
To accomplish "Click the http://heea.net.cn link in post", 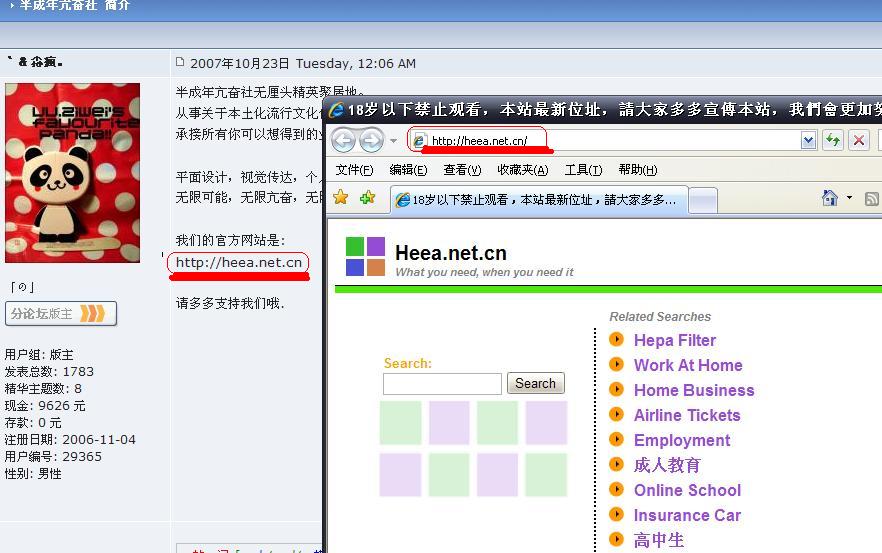I will tap(239, 262).
